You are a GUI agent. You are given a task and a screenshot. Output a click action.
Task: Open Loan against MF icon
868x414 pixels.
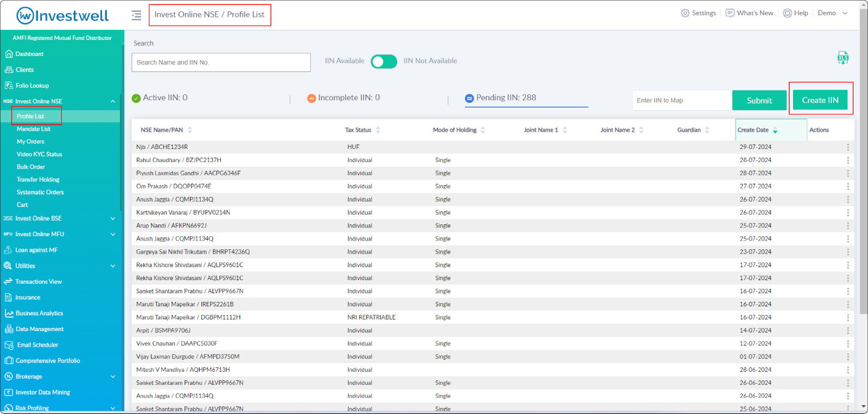click(x=8, y=250)
